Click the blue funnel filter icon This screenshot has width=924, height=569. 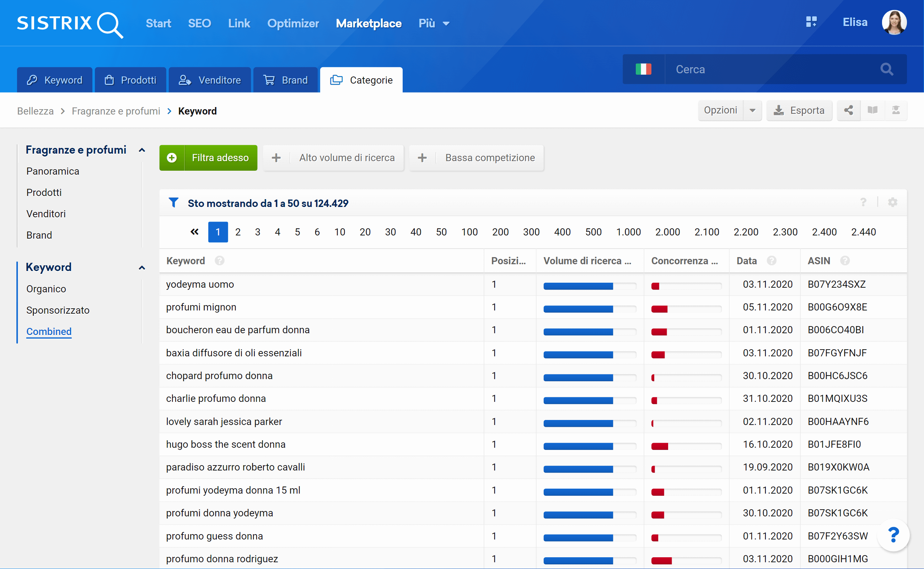click(173, 203)
